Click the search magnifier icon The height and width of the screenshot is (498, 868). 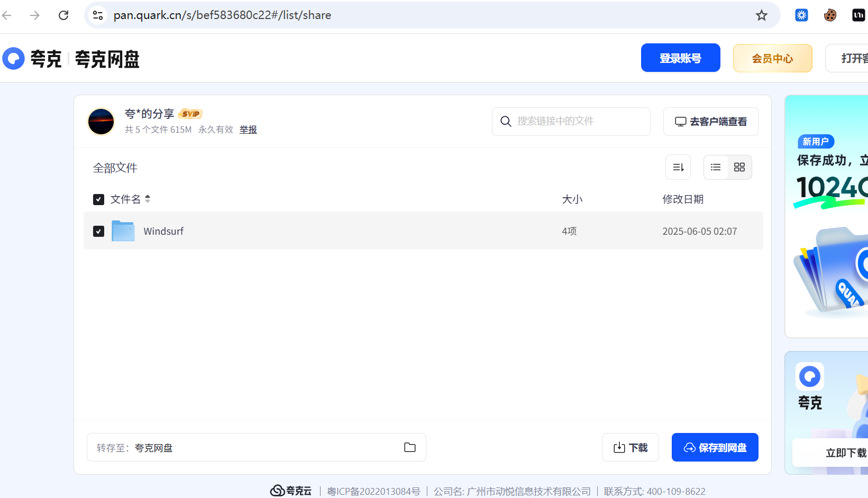coord(506,121)
